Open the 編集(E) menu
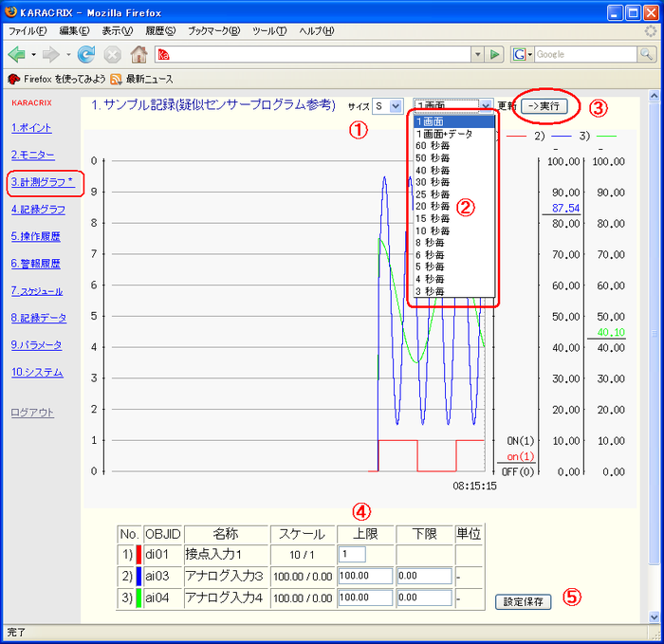This screenshot has width=664, height=644. point(75,31)
